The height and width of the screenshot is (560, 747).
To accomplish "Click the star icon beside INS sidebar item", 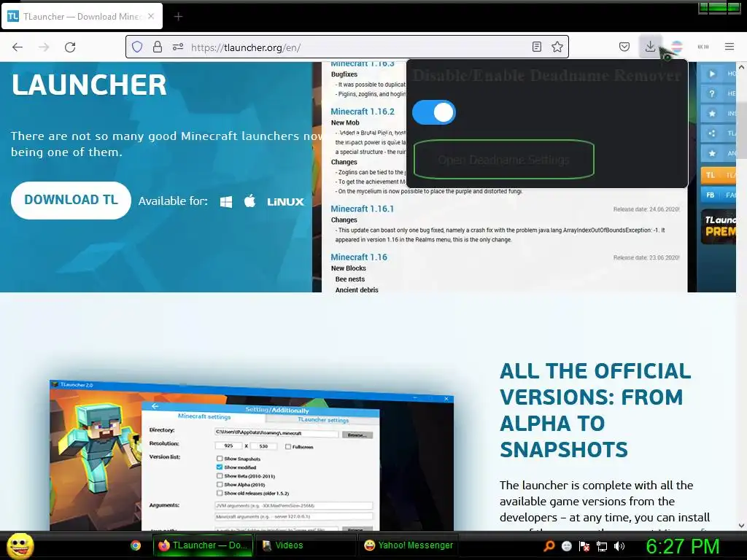I will tap(712, 113).
